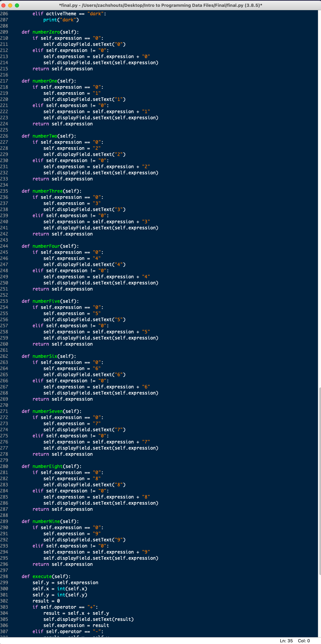The width and height of the screenshot is (321, 644).
Task: Click the vertical scrollbar thumb
Action: pyautogui.click(x=320, y=481)
